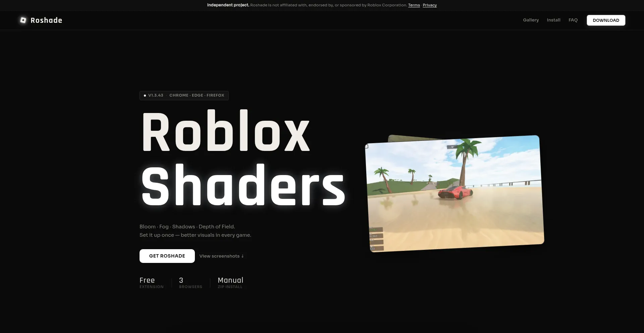Click the 'Independent project.' disclaimer text
644x333 pixels.
[x=228, y=5]
